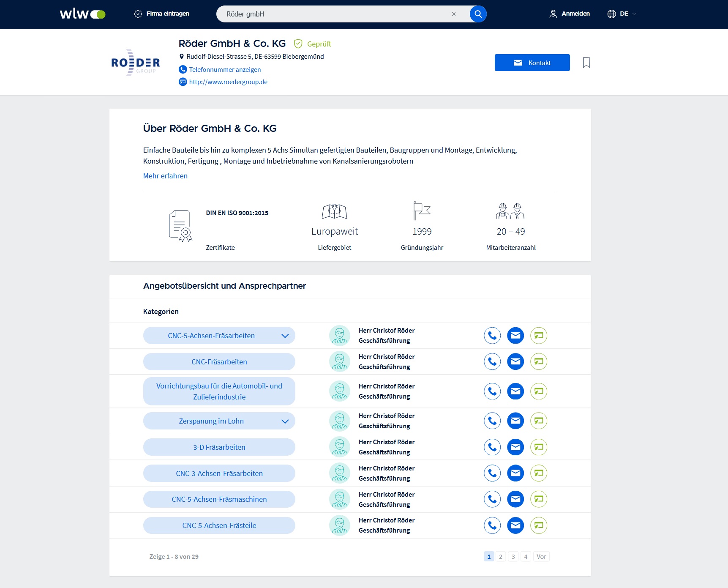Click phone icon in CNC-5-Achsen-Frästeile row

[x=492, y=525]
